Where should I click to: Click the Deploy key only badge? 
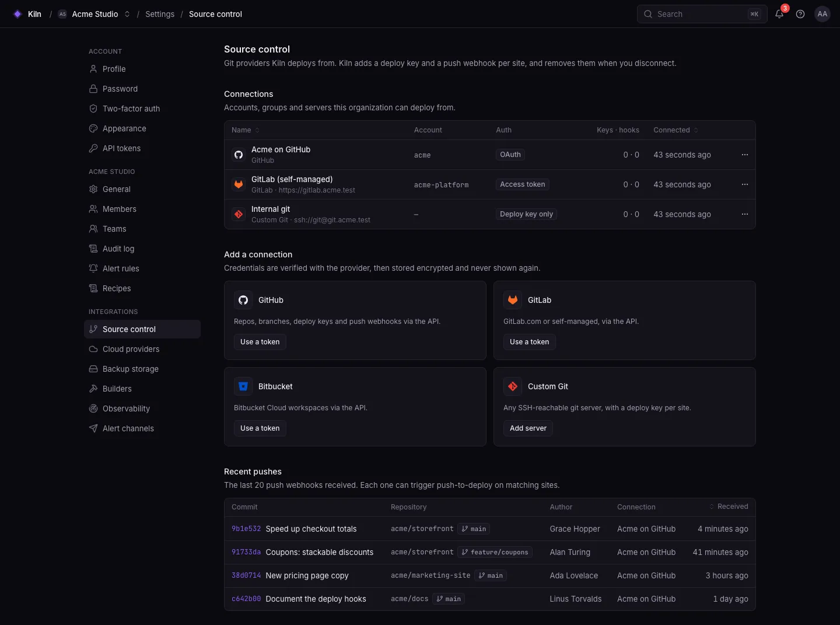click(x=527, y=214)
